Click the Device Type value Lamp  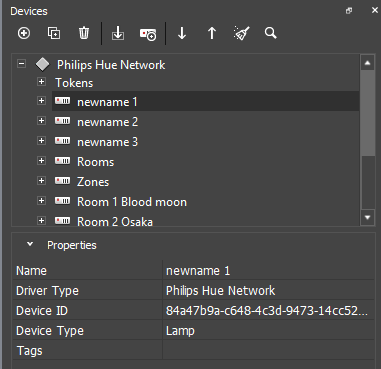click(x=268, y=331)
